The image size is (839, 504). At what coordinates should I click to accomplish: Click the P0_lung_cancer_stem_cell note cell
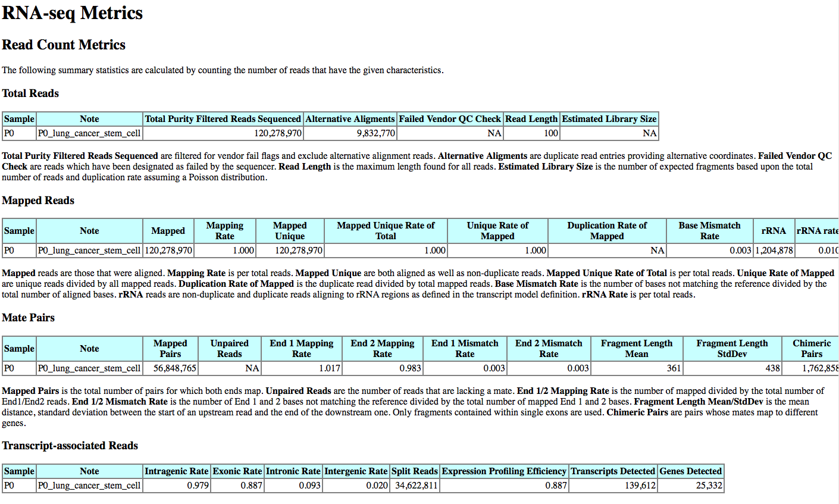tap(89, 133)
